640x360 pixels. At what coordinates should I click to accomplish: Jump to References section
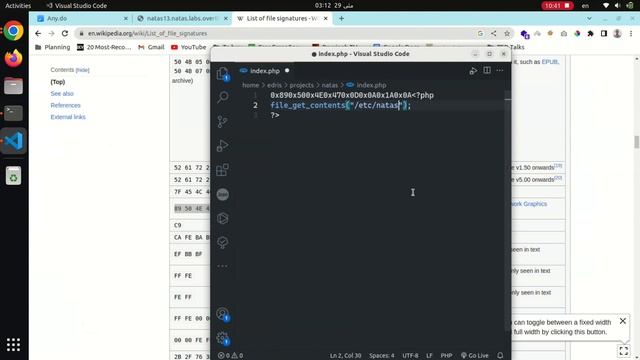(x=65, y=105)
